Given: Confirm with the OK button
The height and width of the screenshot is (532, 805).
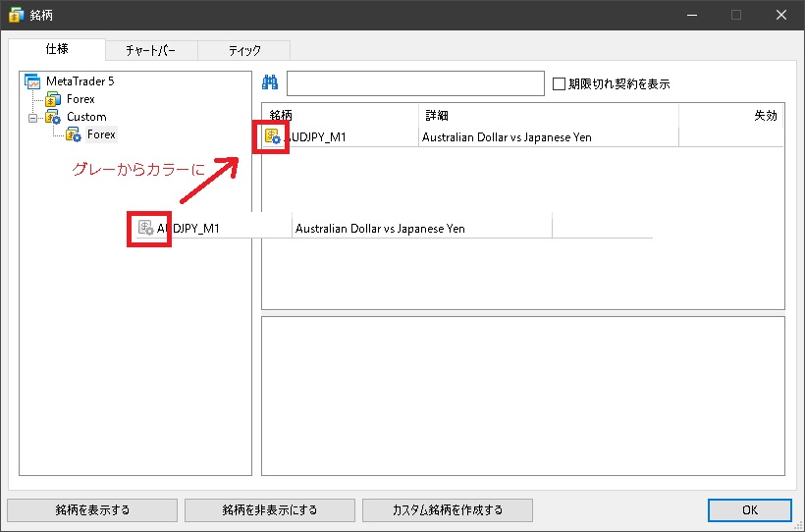Looking at the screenshot, I should pyautogui.click(x=750, y=510).
